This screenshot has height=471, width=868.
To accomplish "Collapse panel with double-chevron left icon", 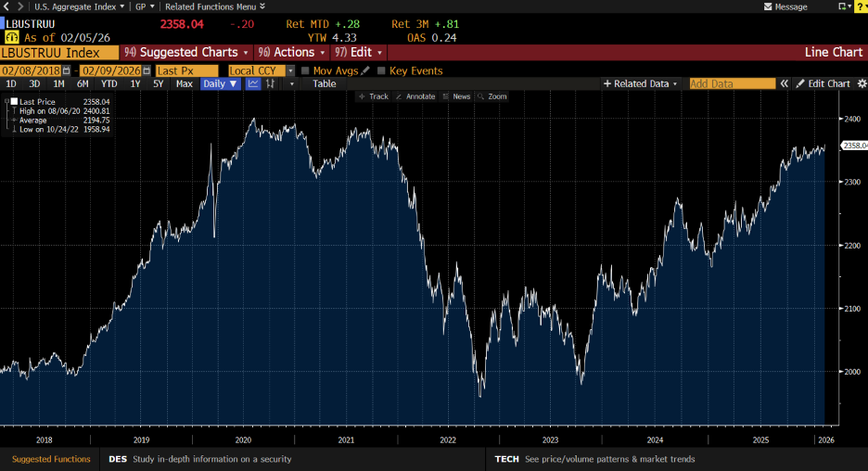I will click(784, 83).
